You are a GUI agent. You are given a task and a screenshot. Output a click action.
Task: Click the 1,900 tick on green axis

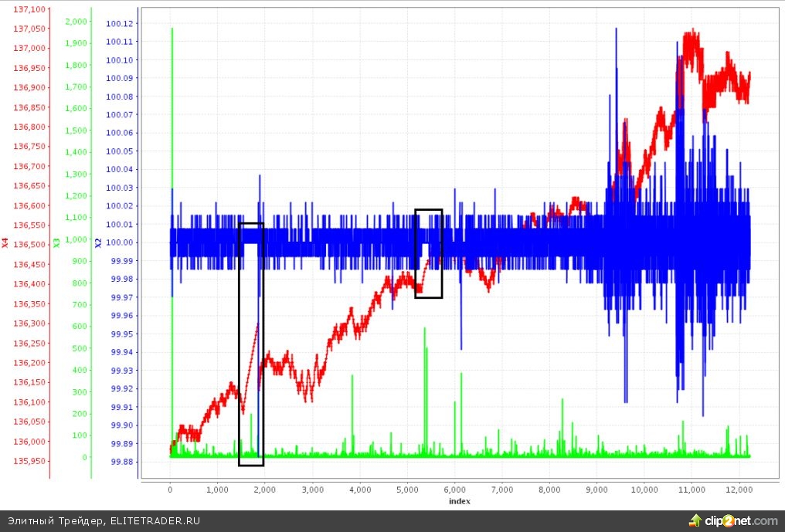tap(76, 43)
